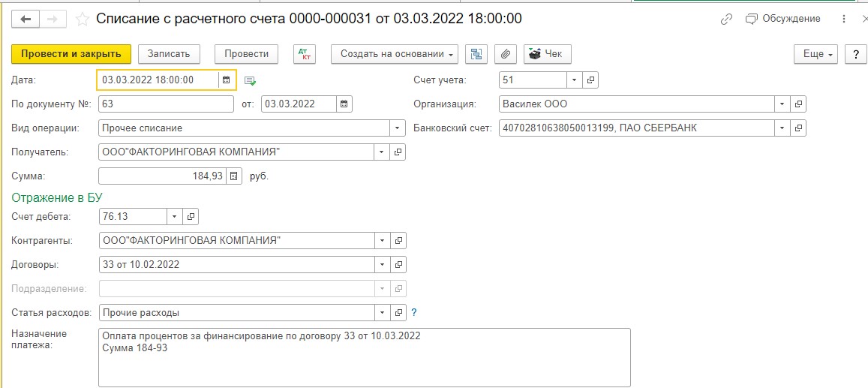868x388 pixels.
Task: Click the paperclip attachments icon
Action: (506, 54)
